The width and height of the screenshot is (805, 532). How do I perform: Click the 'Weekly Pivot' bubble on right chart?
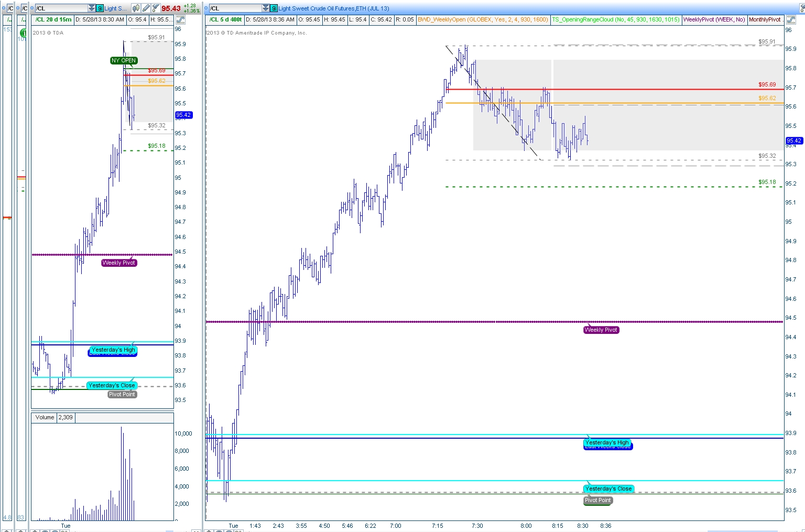click(x=601, y=330)
